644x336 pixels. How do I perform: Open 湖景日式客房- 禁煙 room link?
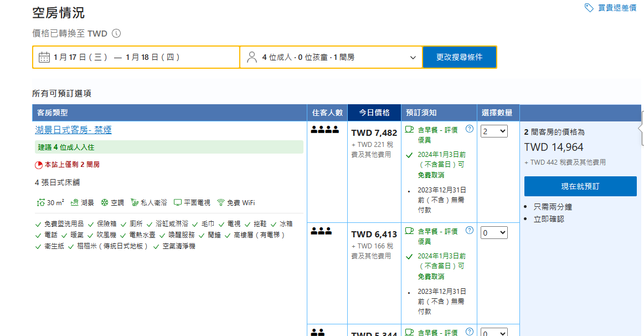[x=73, y=130]
